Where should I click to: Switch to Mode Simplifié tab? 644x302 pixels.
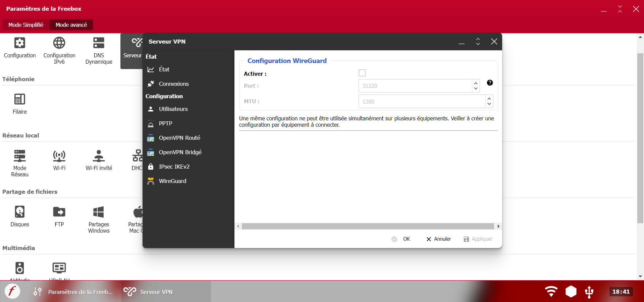pos(26,25)
